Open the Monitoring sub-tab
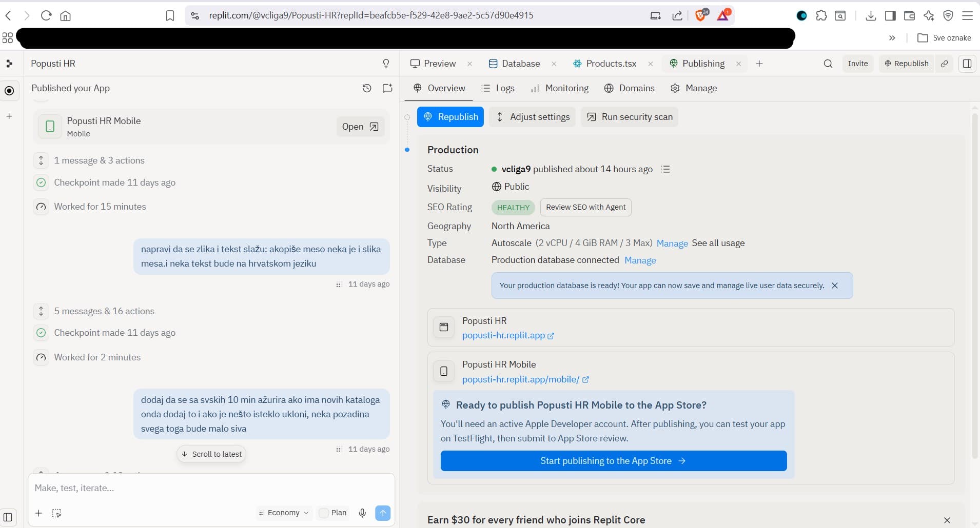 [560, 88]
